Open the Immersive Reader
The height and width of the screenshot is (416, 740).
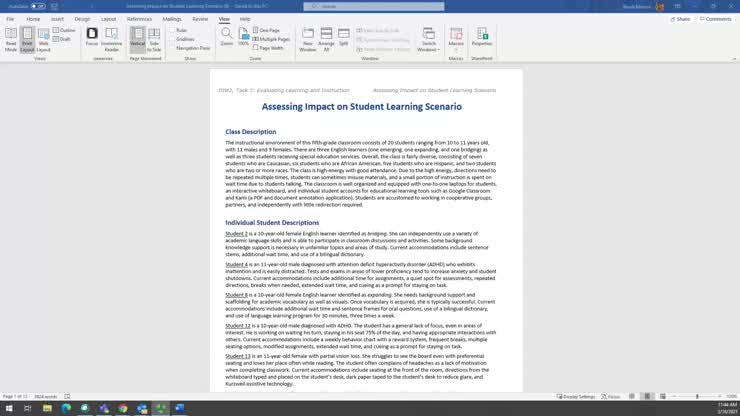pos(112,39)
